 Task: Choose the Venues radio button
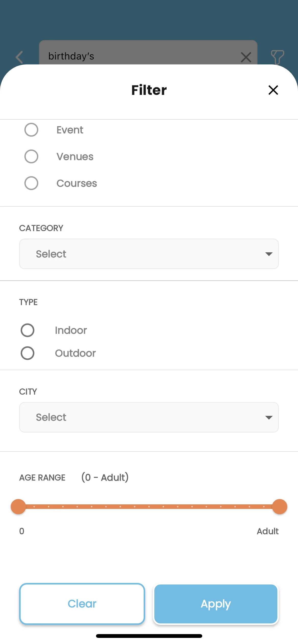pyautogui.click(x=31, y=156)
